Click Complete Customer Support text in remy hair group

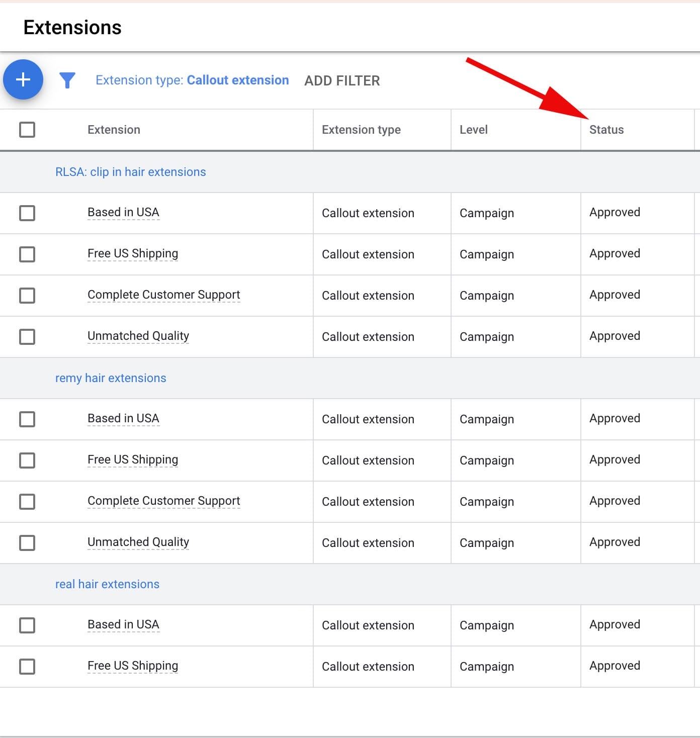tap(164, 501)
